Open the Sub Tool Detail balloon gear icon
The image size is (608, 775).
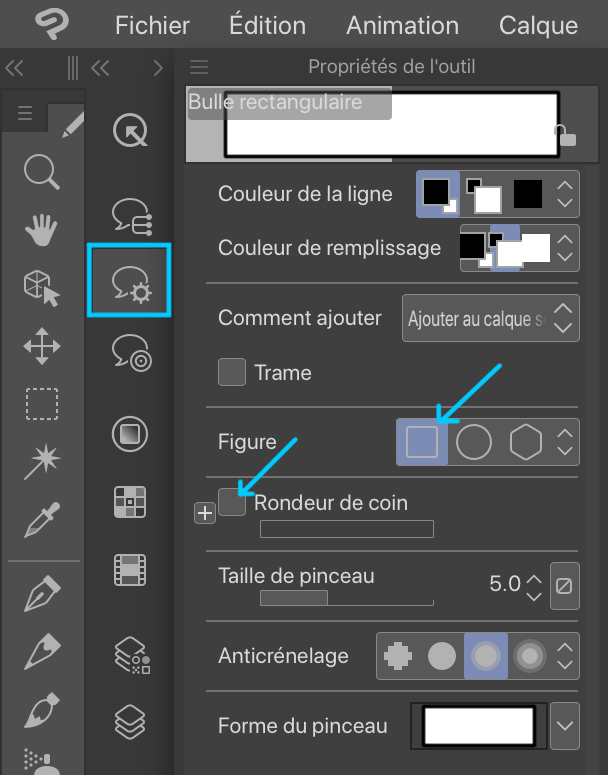(x=130, y=281)
